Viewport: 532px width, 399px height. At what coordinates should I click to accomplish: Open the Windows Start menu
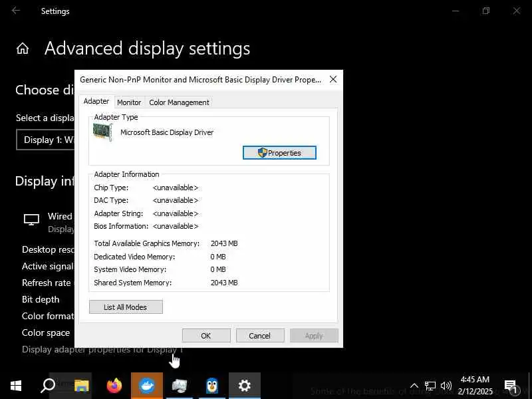(16, 386)
